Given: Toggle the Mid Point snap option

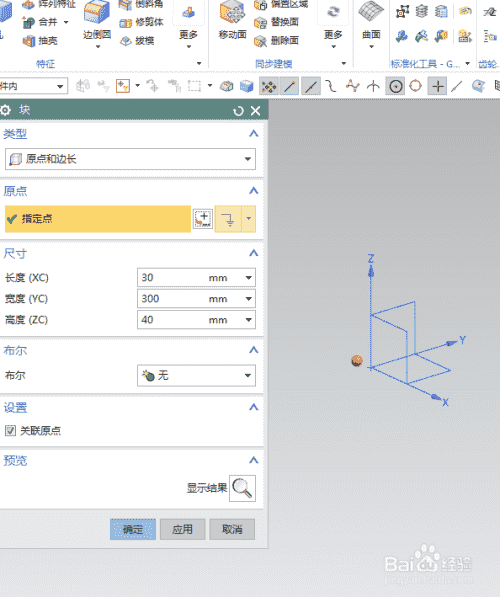Looking at the screenshot, I should tap(311, 86).
